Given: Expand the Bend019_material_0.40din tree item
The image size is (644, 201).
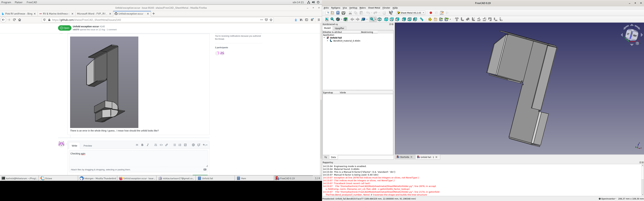Looking at the screenshot, I should tap(328, 41).
